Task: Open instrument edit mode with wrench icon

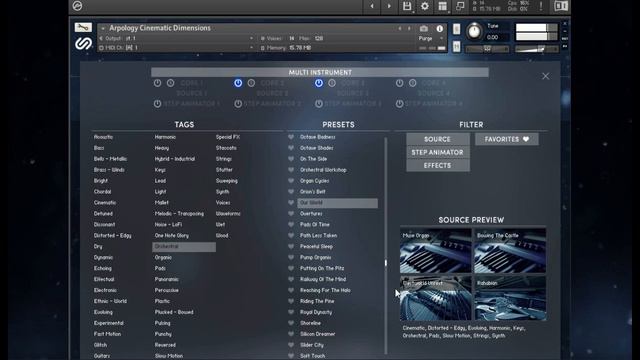Action: pyautogui.click(x=83, y=27)
